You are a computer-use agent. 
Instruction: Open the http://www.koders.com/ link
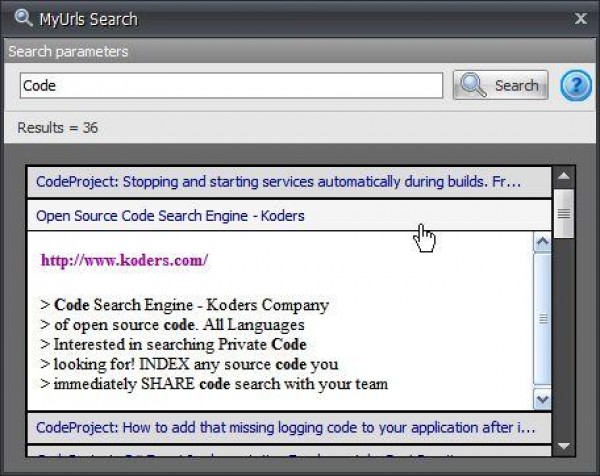coord(124,261)
